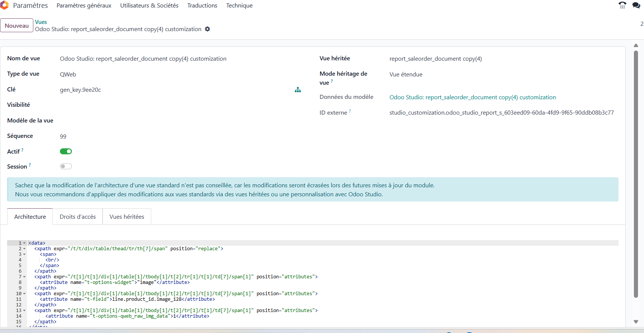Click the Type de vue value QWeb

point(68,75)
